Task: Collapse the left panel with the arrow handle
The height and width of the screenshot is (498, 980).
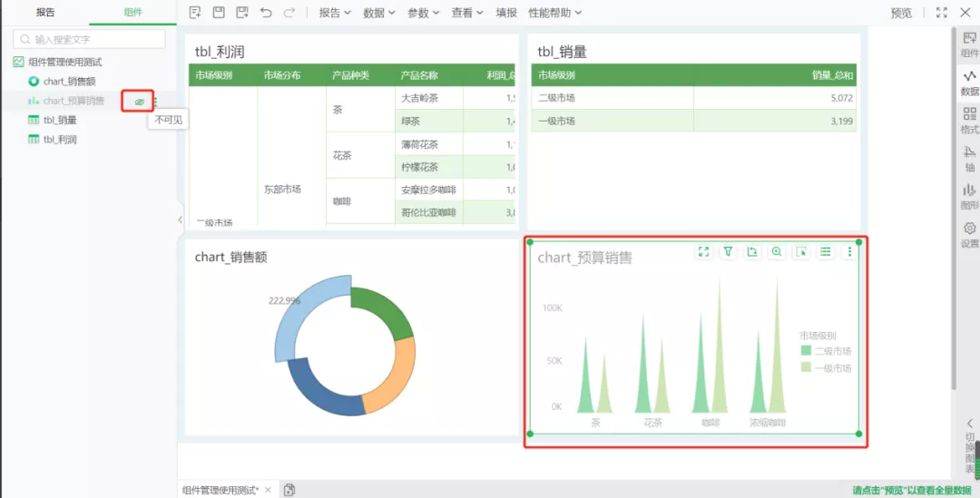Action: tap(180, 220)
